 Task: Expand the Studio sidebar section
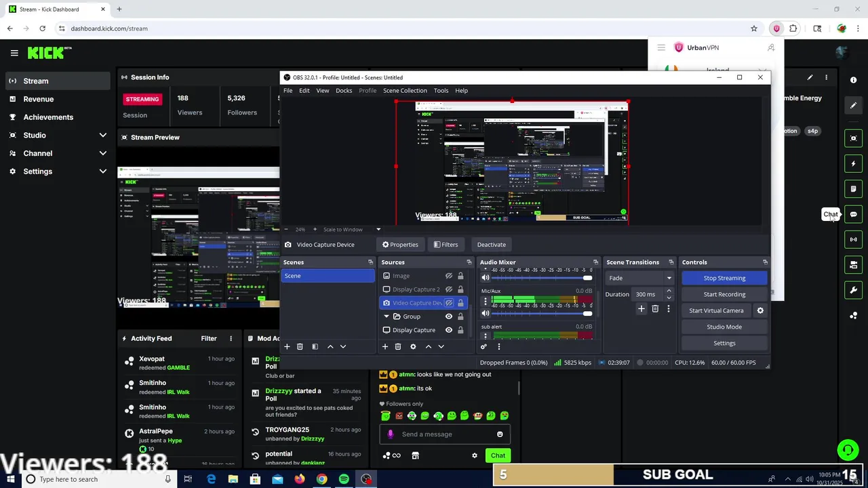coord(103,135)
